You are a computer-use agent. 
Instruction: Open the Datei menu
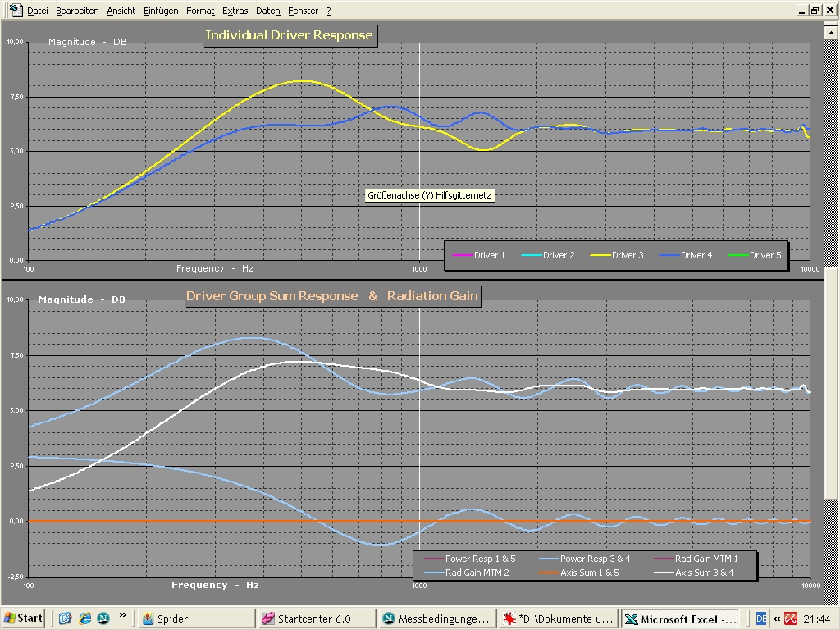tap(37, 11)
